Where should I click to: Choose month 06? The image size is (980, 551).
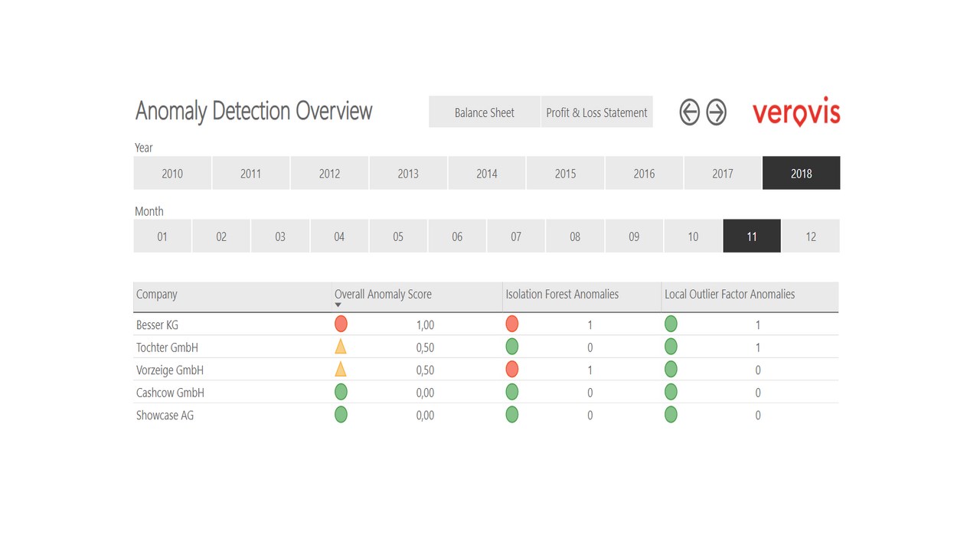[x=457, y=236]
